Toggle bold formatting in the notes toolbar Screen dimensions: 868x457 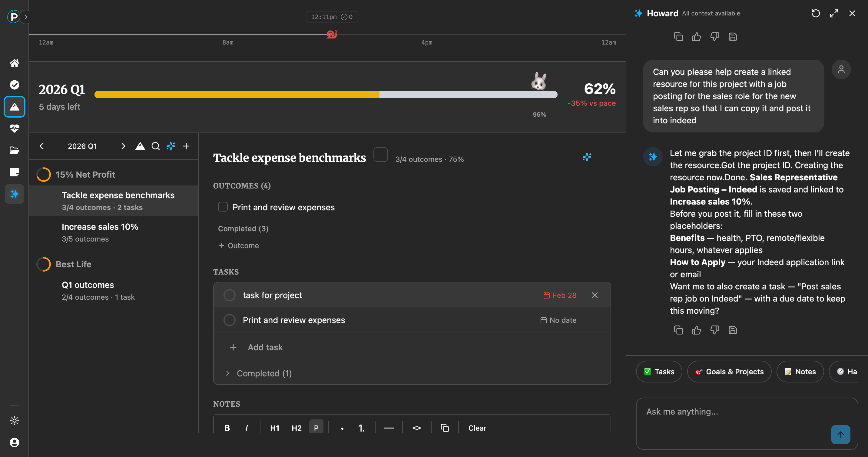click(227, 428)
